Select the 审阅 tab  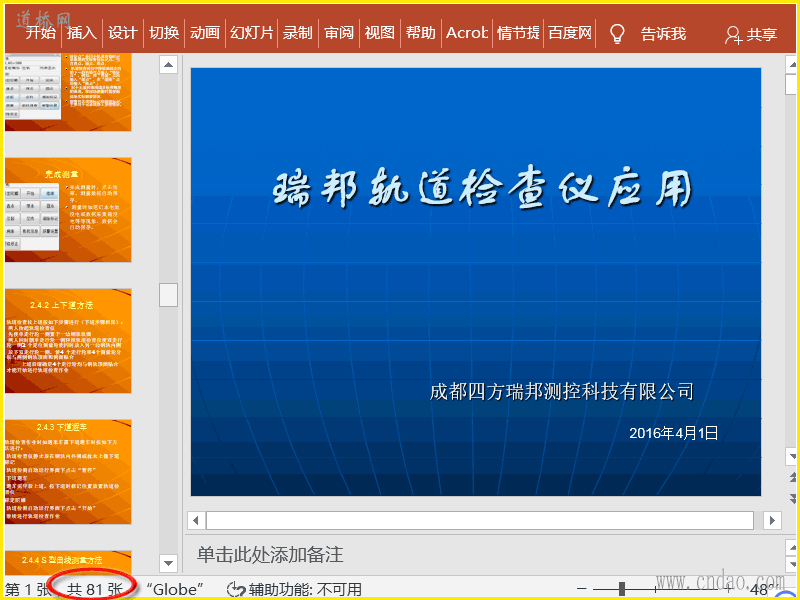(339, 33)
